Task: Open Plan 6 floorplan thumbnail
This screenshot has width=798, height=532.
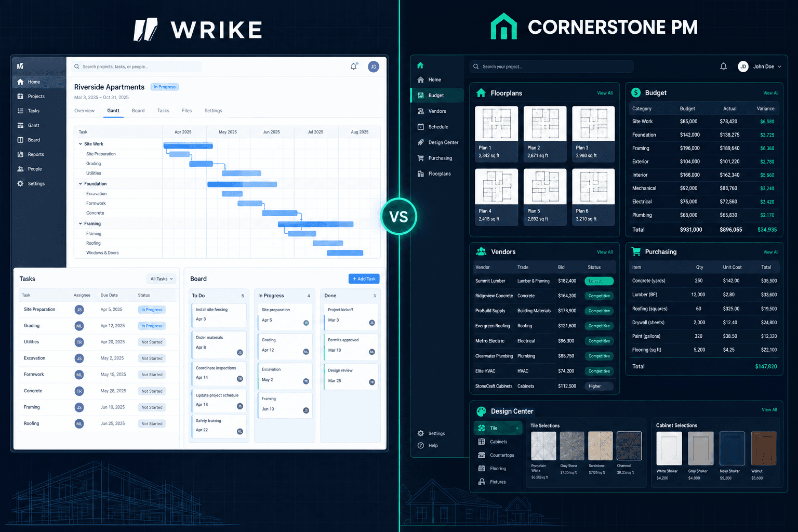Action: (593, 186)
